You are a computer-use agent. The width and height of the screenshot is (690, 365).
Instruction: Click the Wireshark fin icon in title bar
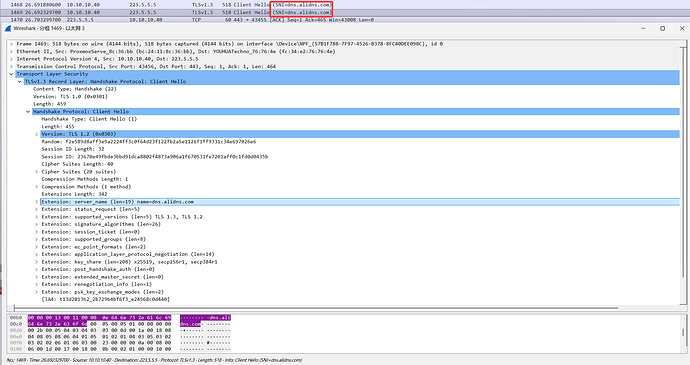pos(8,29)
